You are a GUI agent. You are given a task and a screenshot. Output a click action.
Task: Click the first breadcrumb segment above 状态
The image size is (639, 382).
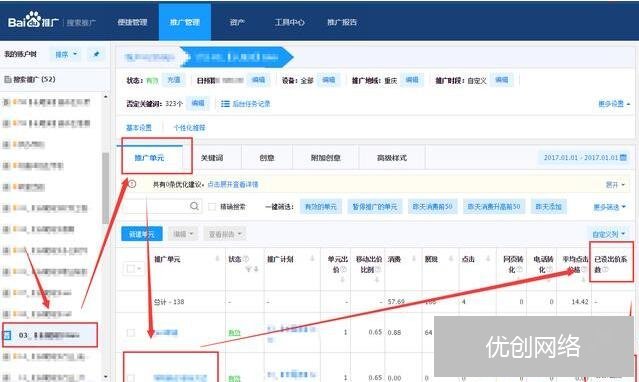coord(149,57)
